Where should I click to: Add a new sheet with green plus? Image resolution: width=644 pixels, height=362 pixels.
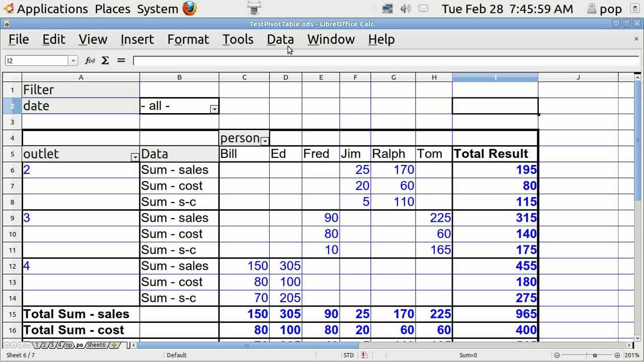pyautogui.click(x=114, y=345)
